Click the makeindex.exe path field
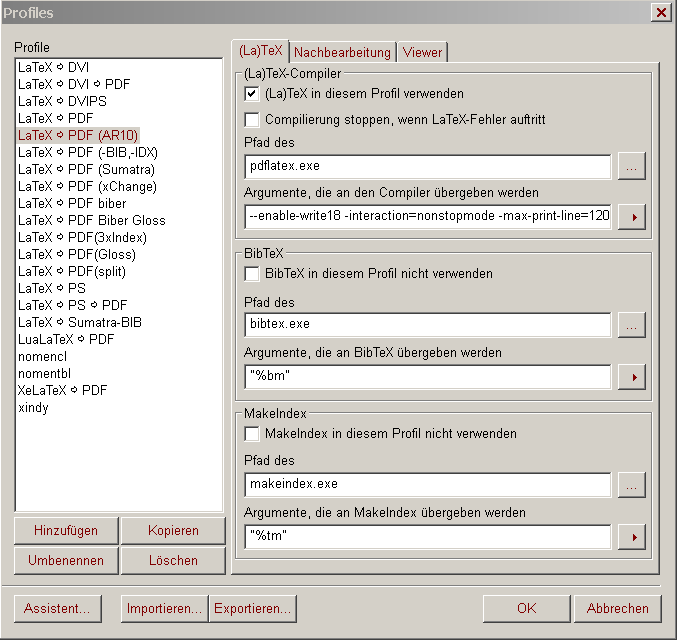 click(x=427, y=485)
